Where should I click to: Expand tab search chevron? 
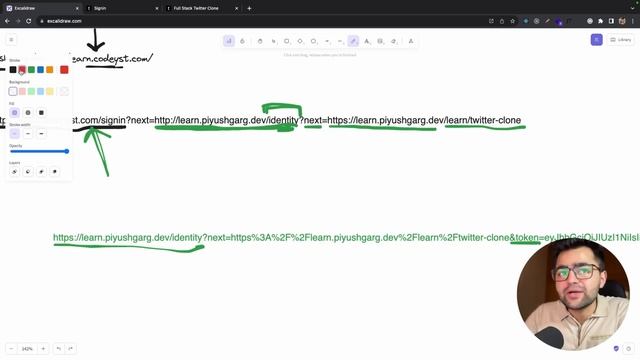click(x=632, y=8)
